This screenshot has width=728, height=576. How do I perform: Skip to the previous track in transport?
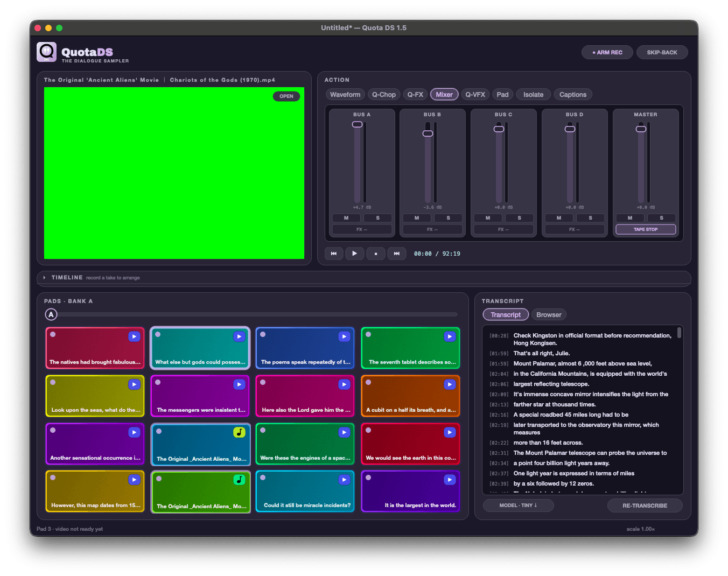coord(334,254)
